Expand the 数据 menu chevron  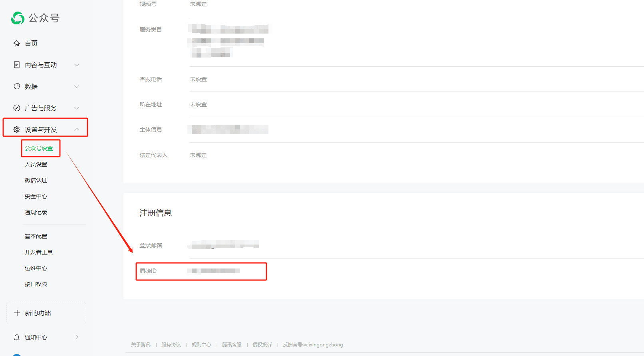tap(77, 86)
